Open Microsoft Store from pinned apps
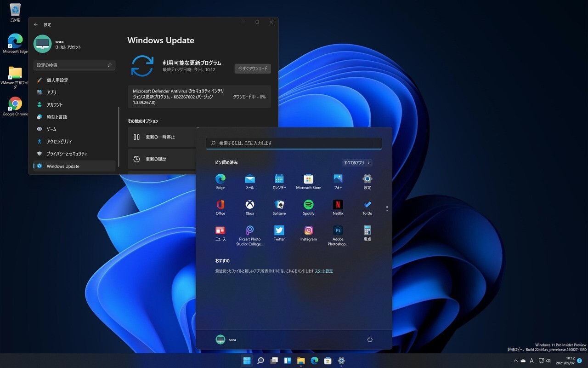 [x=309, y=181]
